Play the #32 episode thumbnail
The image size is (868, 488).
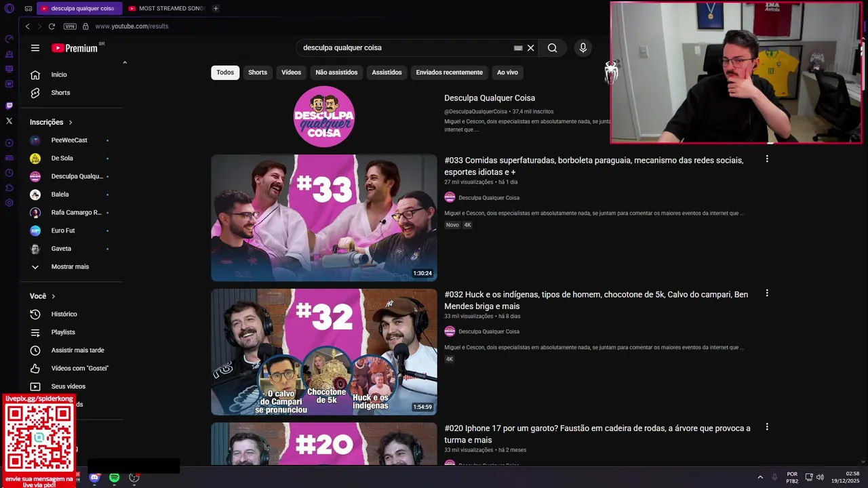click(324, 352)
